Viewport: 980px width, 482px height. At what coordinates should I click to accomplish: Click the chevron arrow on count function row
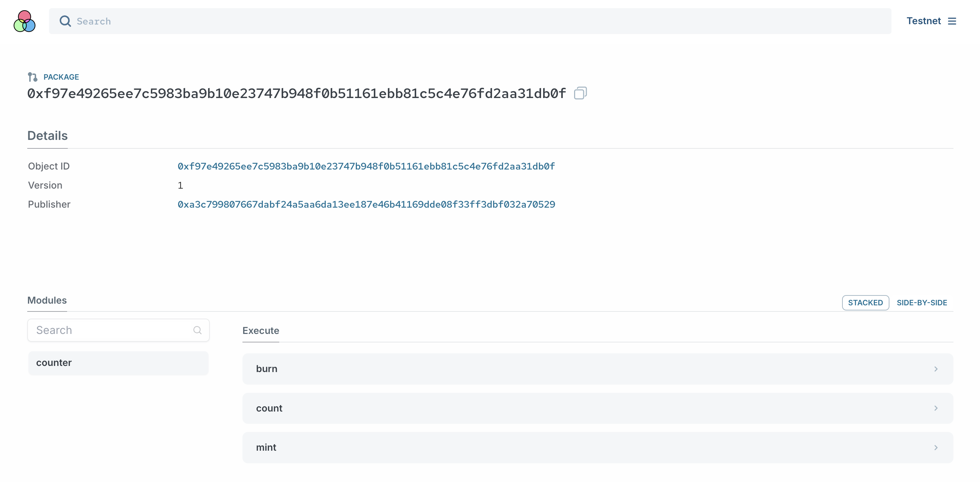pyautogui.click(x=936, y=408)
